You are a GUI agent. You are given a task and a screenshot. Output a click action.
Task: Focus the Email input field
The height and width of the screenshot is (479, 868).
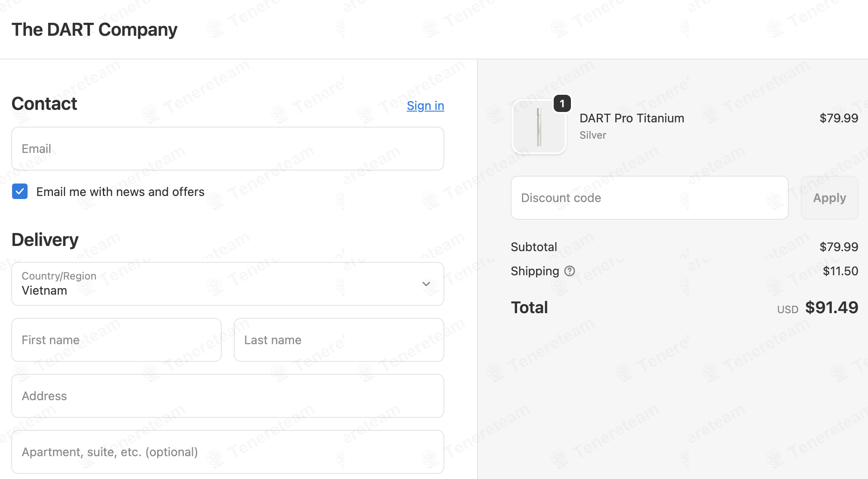pos(227,149)
